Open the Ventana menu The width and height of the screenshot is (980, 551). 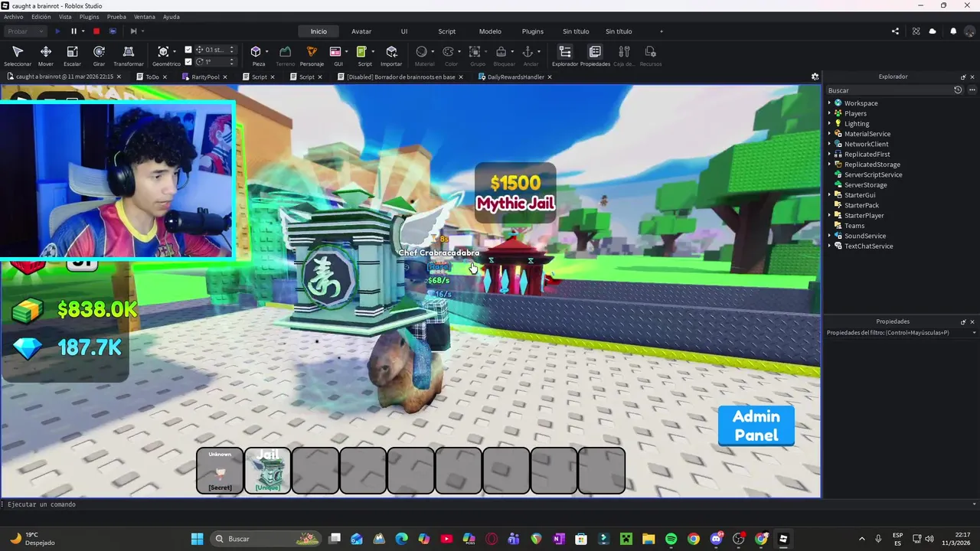(x=144, y=17)
